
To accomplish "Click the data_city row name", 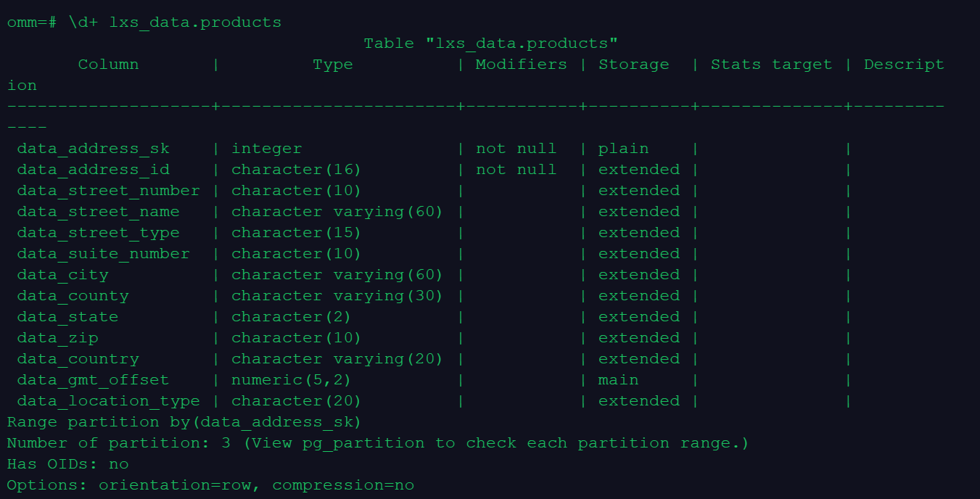I will point(62,275).
